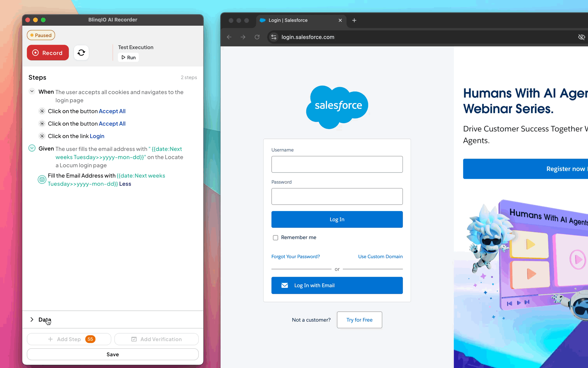Image resolution: width=588 pixels, height=368 pixels.
Task: Run the test execution
Action: pos(128,57)
